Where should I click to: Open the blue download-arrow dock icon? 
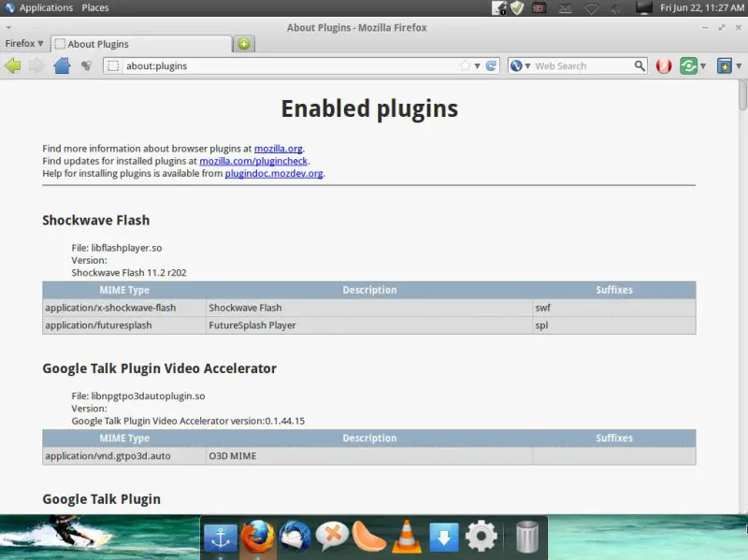point(443,538)
